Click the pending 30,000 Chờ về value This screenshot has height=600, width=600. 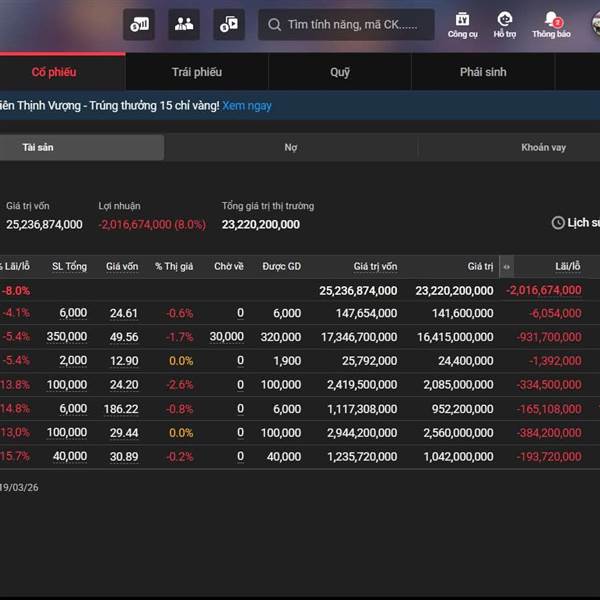tap(227, 337)
